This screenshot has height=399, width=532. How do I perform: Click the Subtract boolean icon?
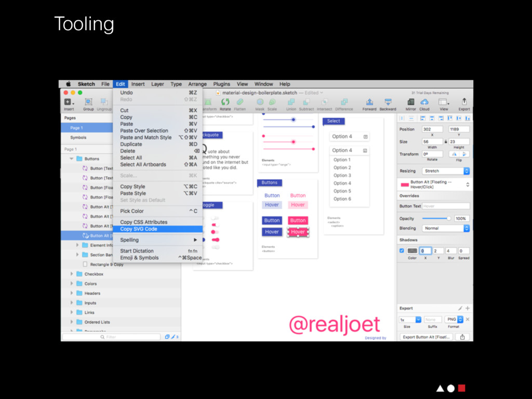[306, 102]
